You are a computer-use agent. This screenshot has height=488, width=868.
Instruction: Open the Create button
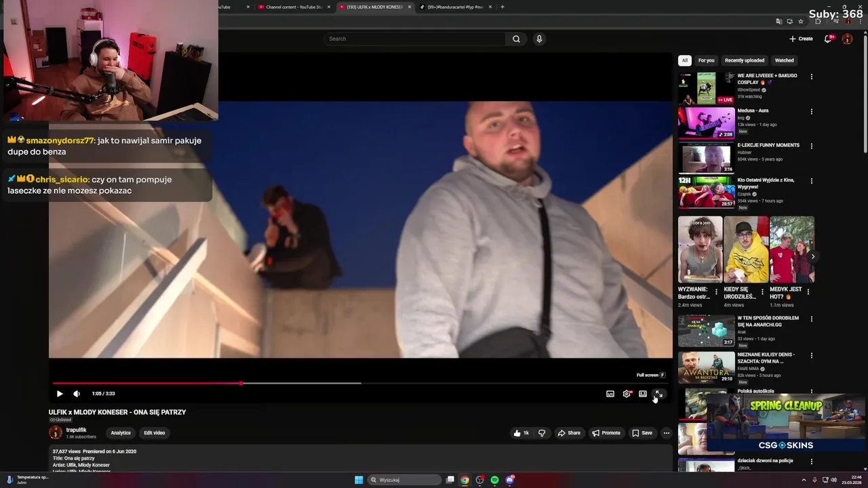click(x=801, y=39)
